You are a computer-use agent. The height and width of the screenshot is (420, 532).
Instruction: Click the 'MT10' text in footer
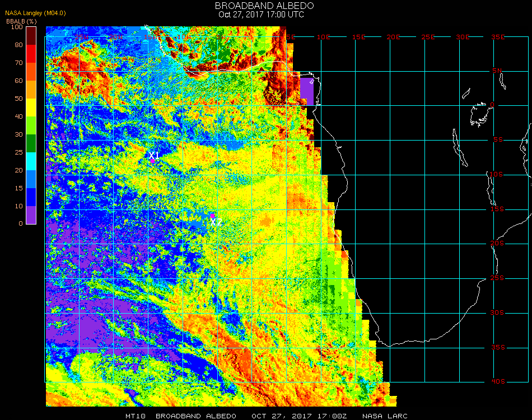[136, 416]
